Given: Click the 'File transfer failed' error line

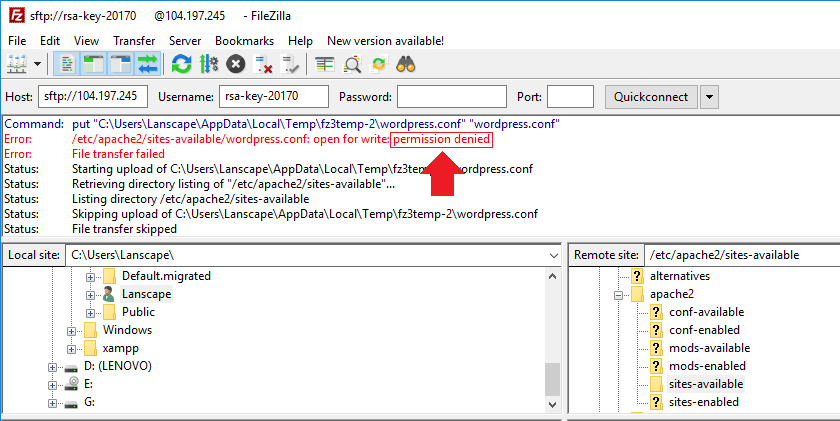Looking at the screenshot, I should [x=118, y=154].
